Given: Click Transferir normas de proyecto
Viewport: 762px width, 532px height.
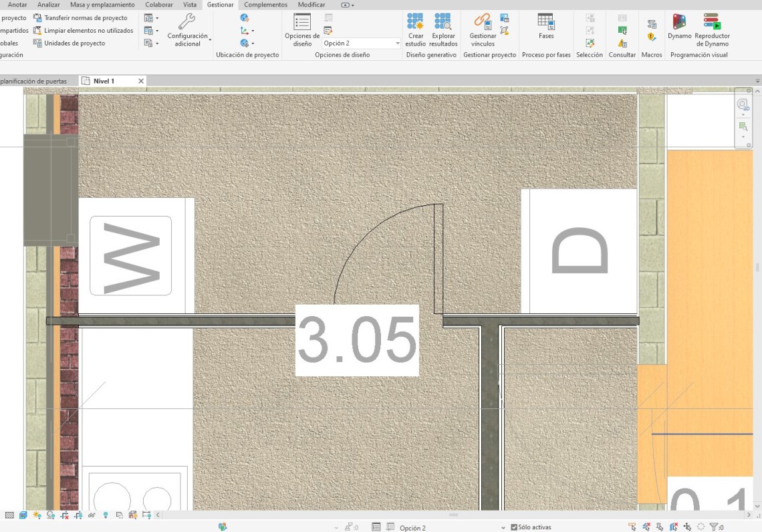Looking at the screenshot, I should (85, 18).
